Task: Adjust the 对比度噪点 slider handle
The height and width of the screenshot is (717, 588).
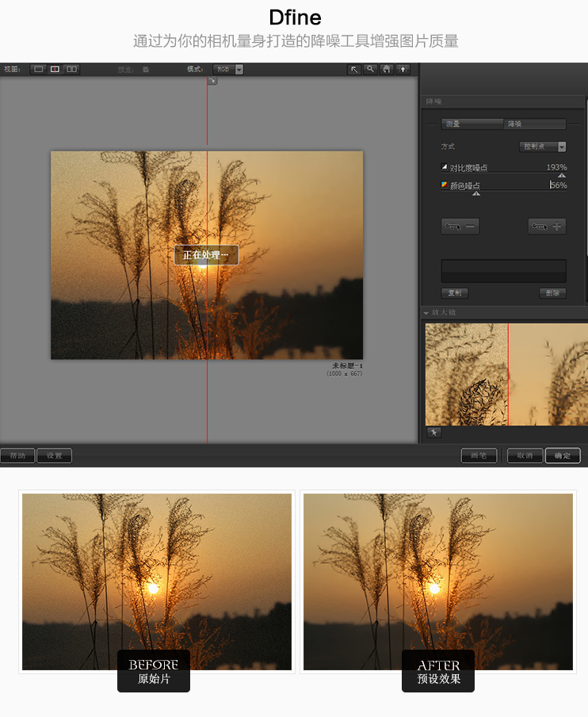Action: pyautogui.click(x=562, y=176)
